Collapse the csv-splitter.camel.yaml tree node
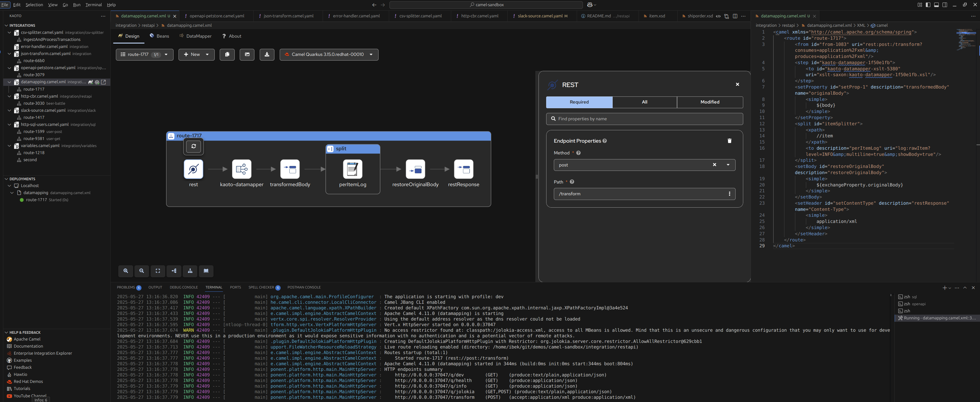This screenshot has height=402, width=980. (x=9, y=32)
